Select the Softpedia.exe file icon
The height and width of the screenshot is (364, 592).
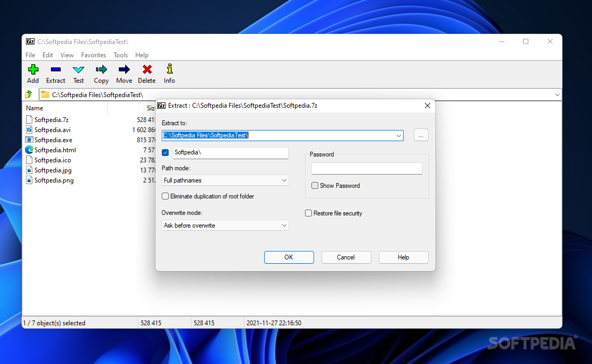pos(29,140)
